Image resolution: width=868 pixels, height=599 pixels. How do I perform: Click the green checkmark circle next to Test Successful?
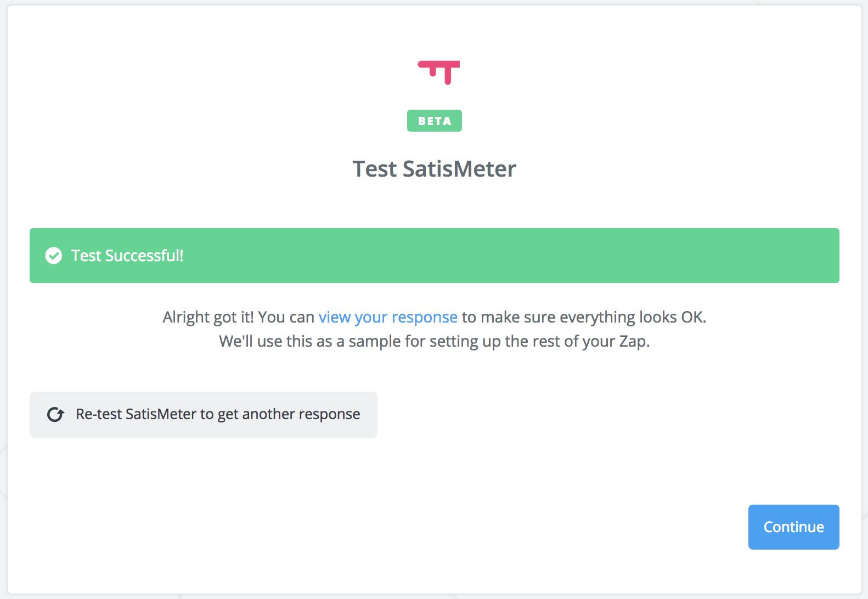[54, 256]
